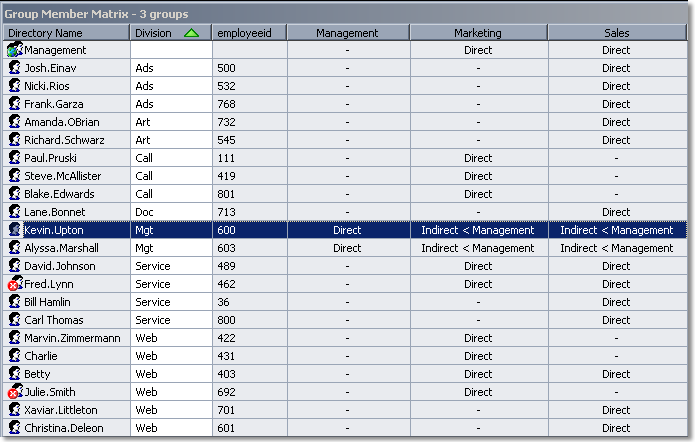Click the Sales group column header
Image resolution: width=695 pixels, height=442 pixels.
[x=616, y=33]
